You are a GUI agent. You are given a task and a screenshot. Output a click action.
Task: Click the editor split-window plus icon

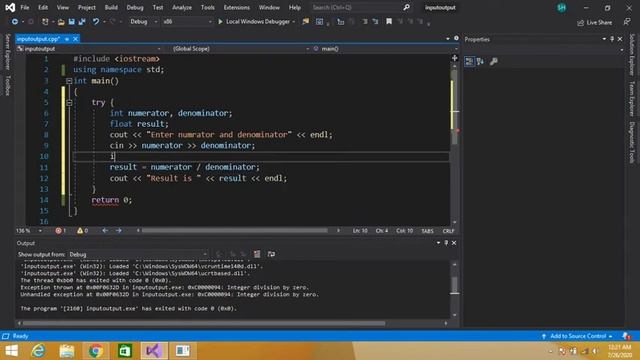click(454, 58)
